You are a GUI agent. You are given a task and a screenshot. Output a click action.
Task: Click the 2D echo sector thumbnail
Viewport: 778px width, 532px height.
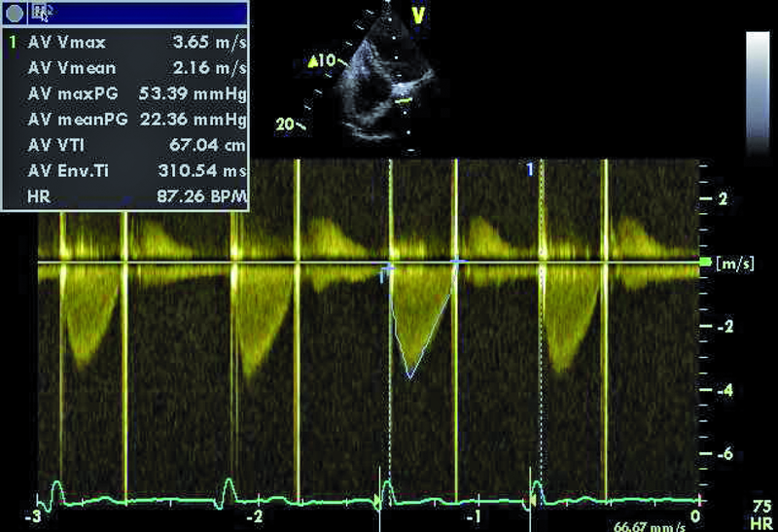pyautogui.click(x=377, y=83)
